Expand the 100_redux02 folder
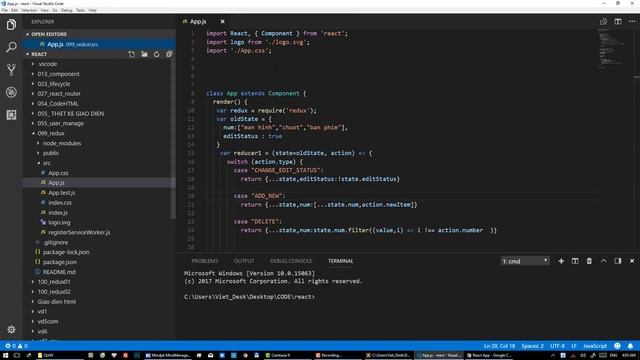Screen dimensions: 640x360 click(54, 292)
